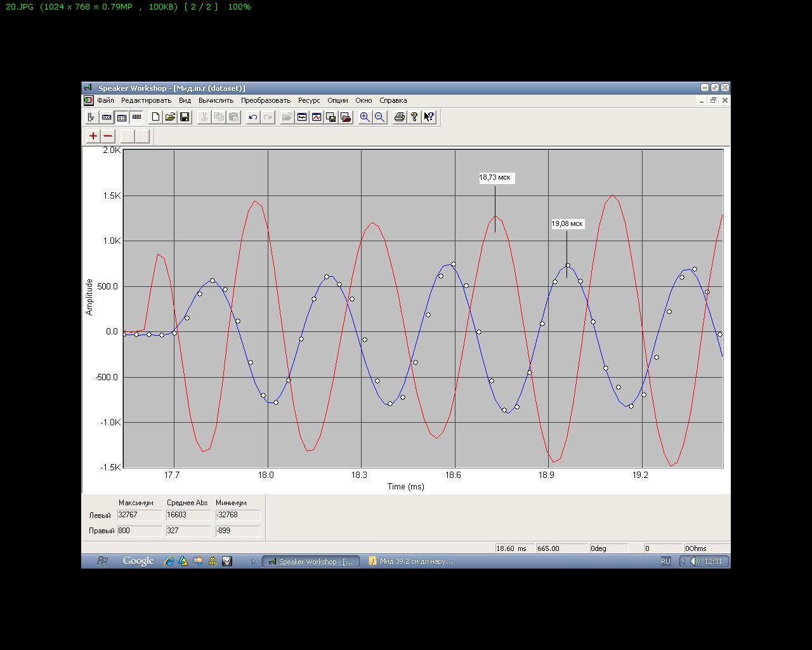Toggle the tree view icon at toolbar start

click(91, 117)
